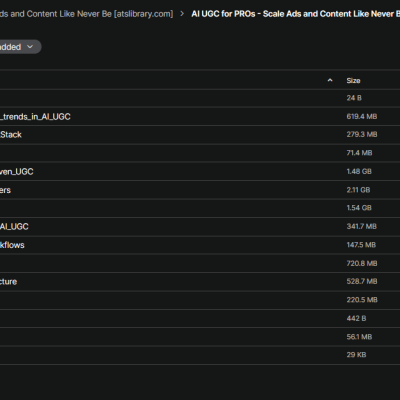
Task: Select the row with size 720.8 MB
Action: pos(200,263)
